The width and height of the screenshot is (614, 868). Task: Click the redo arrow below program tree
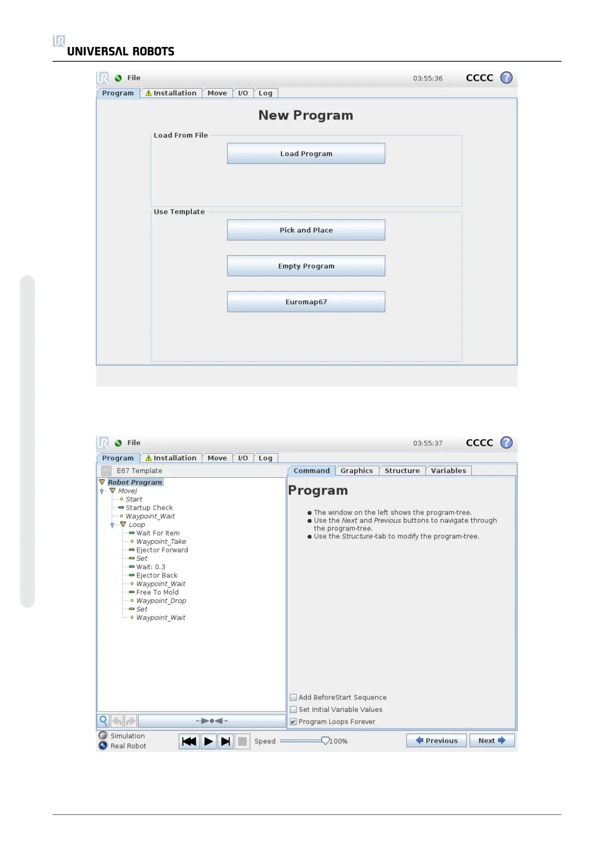click(130, 721)
